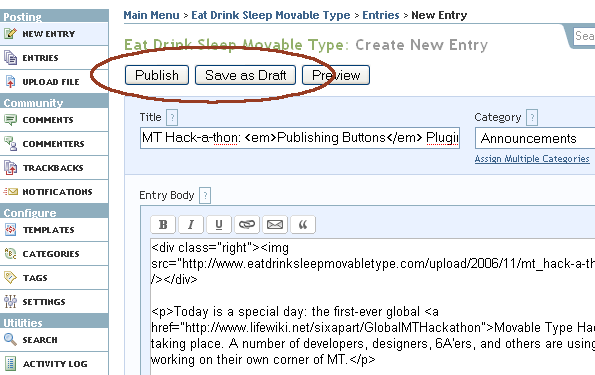The height and width of the screenshot is (375, 595).
Task: Open Templates in the sidebar
Action: 54,230
